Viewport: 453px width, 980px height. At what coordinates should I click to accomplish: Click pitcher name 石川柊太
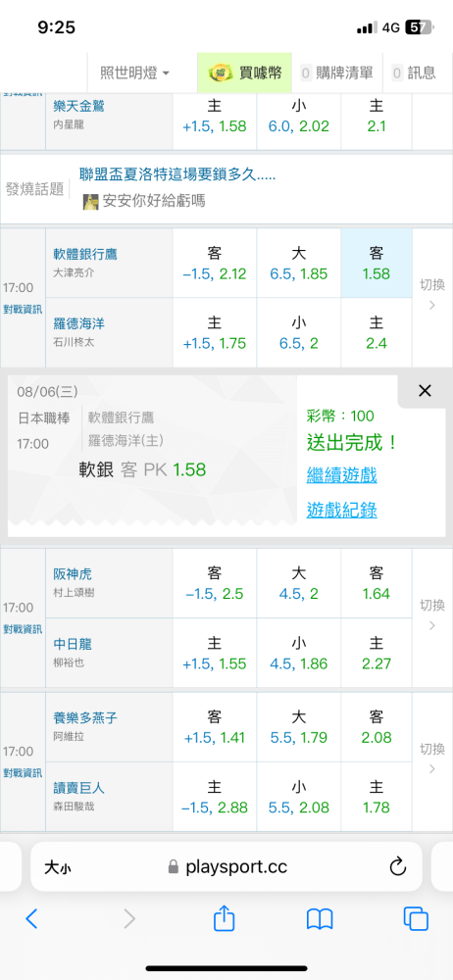click(74, 342)
